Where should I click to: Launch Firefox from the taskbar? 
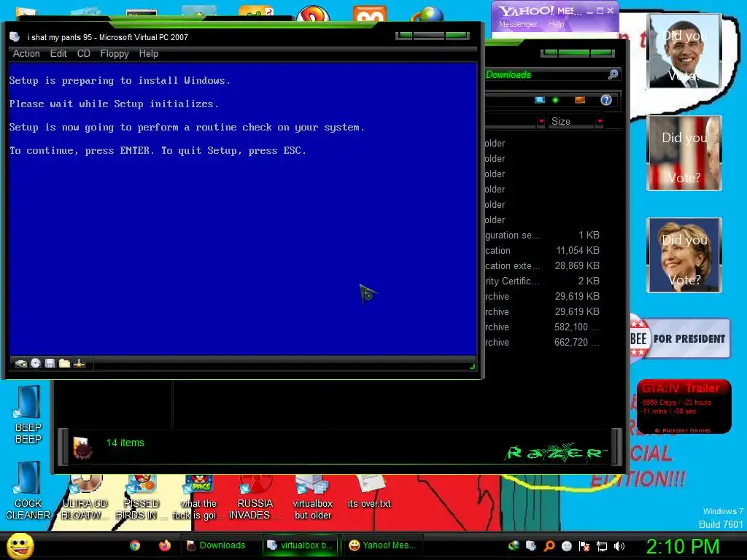point(165,545)
